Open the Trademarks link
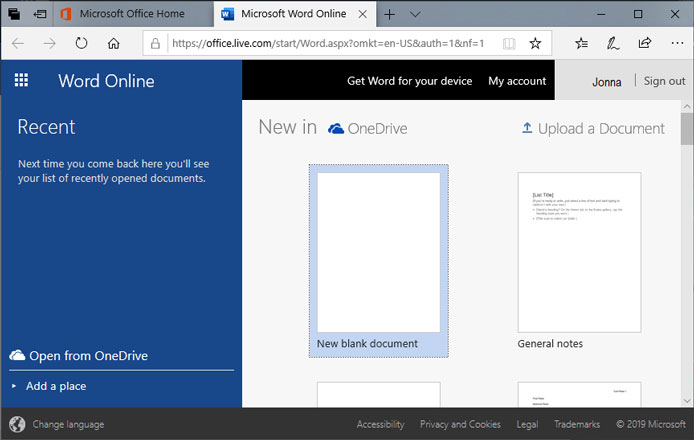The width and height of the screenshot is (694, 440). tap(577, 424)
